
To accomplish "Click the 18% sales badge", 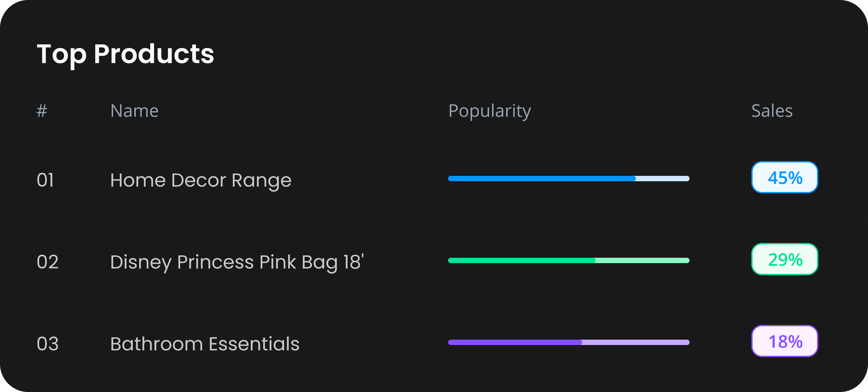I will coord(784,341).
